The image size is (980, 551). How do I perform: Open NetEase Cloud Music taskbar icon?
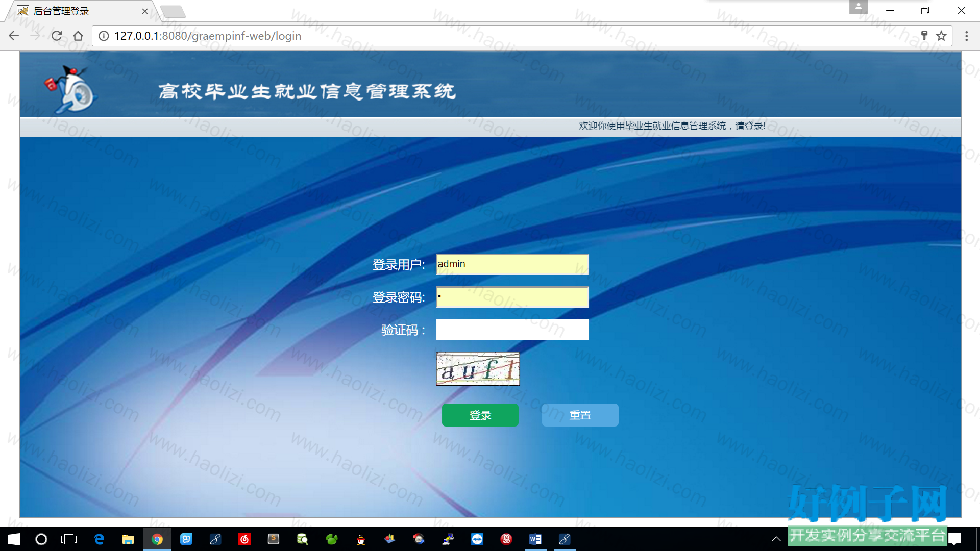(x=244, y=539)
